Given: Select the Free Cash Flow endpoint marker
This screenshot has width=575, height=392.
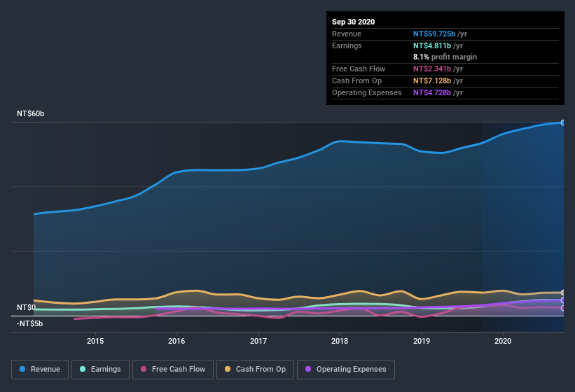Looking at the screenshot, I should coord(563,308).
